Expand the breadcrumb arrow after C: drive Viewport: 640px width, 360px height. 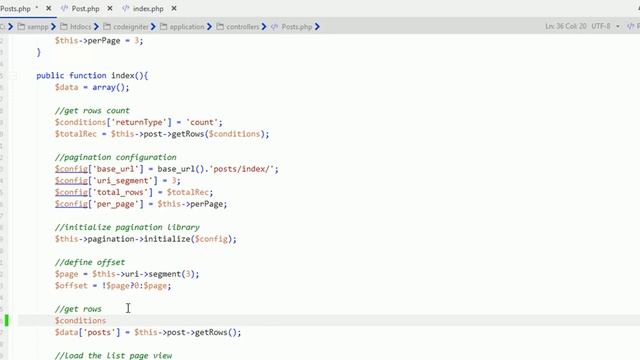[11, 27]
